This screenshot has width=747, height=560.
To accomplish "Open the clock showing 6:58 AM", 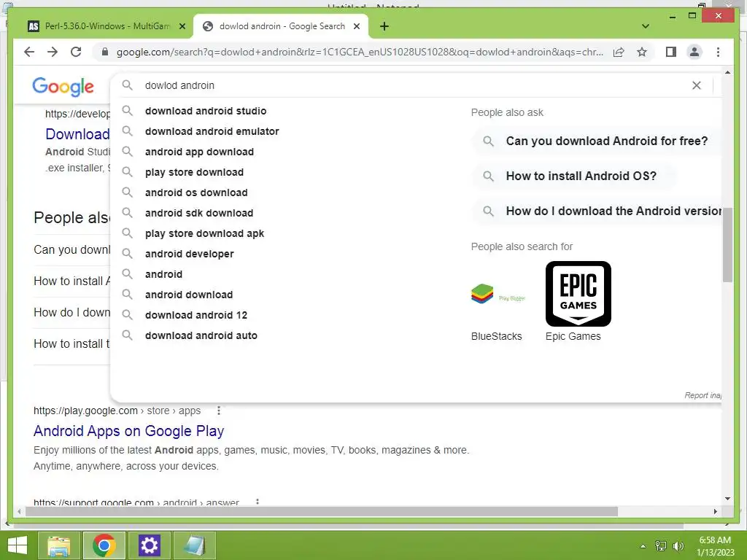I will point(715,546).
